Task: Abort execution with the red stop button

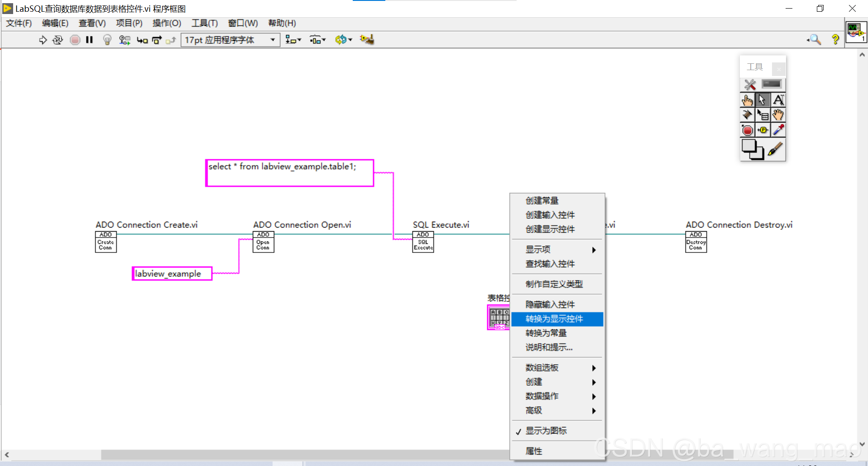Action: tap(75, 40)
